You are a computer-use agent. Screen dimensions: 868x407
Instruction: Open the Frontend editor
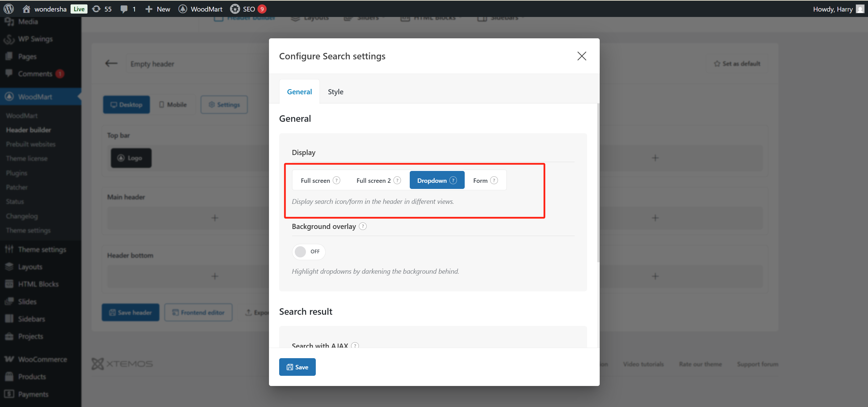pos(198,312)
